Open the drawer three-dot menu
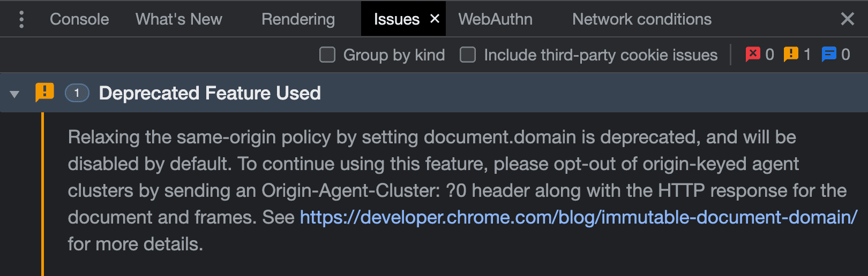868x276 pixels. 21,19
